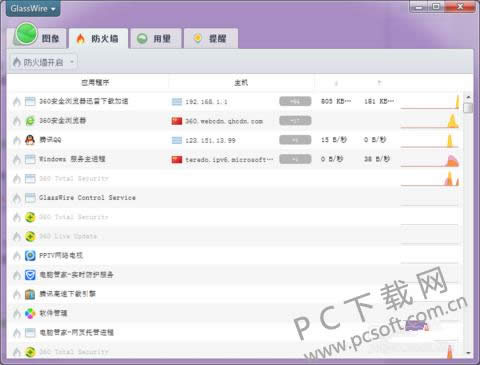Select host 360.webcdn.qhcdn.com
This screenshot has width=480, height=365.
(224, 121)
